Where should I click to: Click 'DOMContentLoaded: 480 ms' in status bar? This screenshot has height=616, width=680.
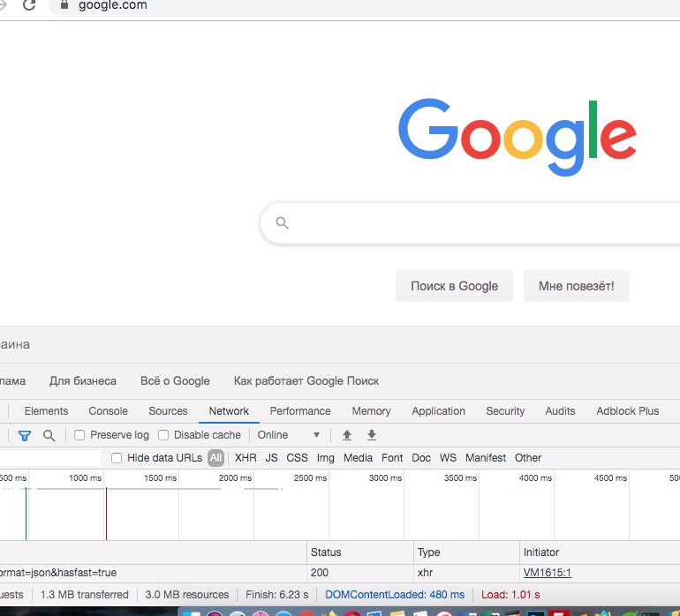coord(395,594)
